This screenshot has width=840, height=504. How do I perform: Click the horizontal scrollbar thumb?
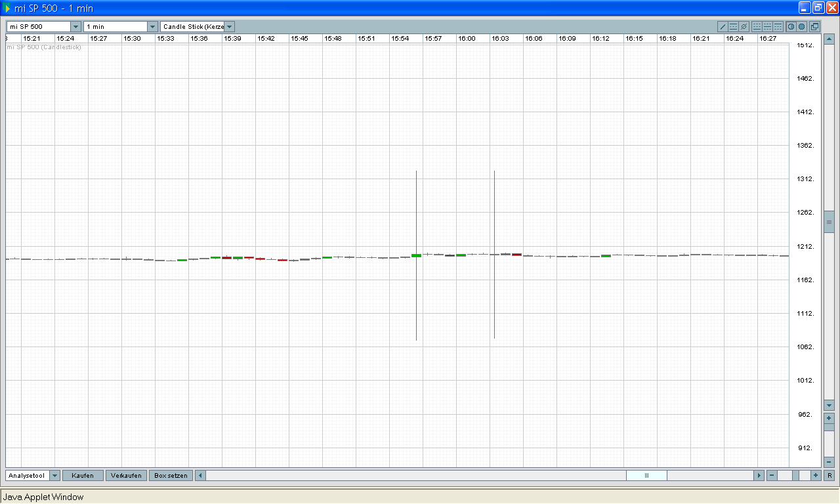[646, 476]
